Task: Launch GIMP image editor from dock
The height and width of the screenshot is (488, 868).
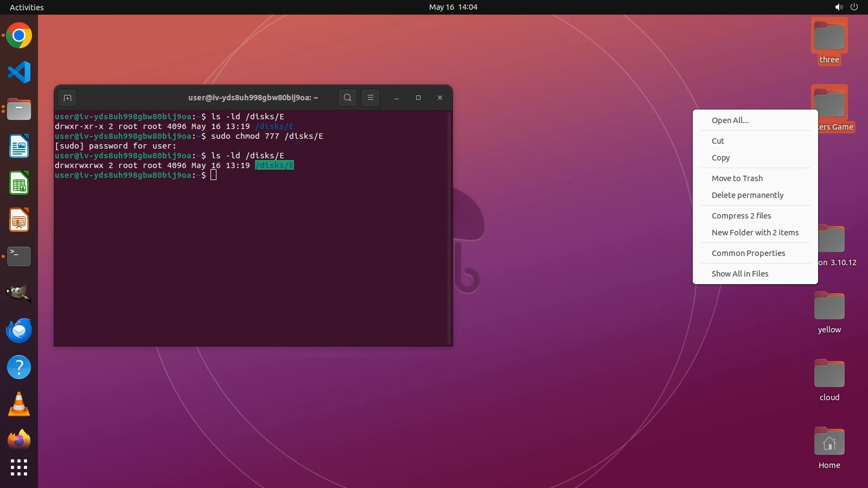Action: tap(19, 293)
